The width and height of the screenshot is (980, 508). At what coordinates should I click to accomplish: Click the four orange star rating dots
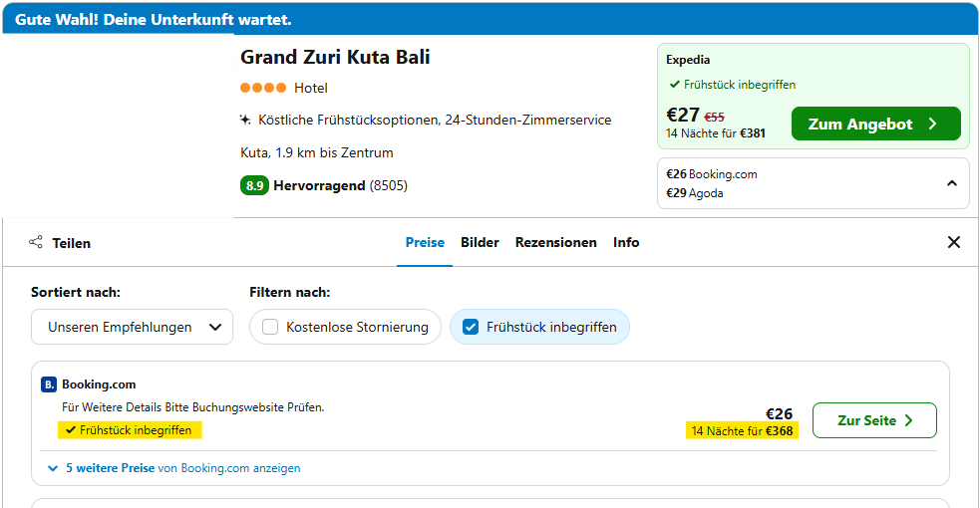coord(263,88)
